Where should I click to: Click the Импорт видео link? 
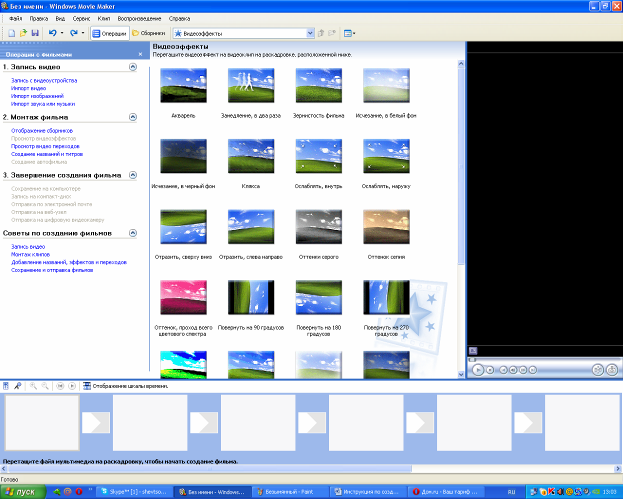point(28,88)
